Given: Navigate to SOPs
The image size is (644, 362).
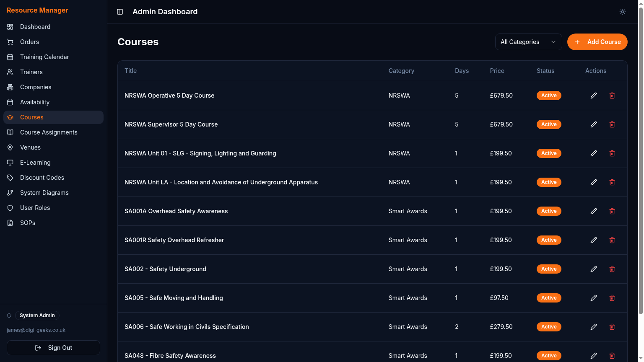Looking at the screenshot, I should click(x=53, y=223).
